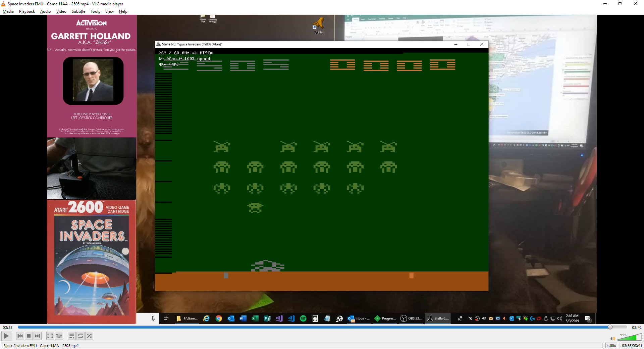
Task: Click the Calculator icon in video taskbar
Action: pos(315,318)
